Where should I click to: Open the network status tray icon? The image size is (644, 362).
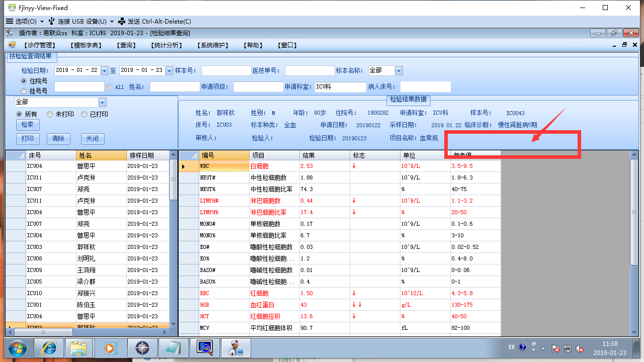pyautogui.click(x=568, y=348)
